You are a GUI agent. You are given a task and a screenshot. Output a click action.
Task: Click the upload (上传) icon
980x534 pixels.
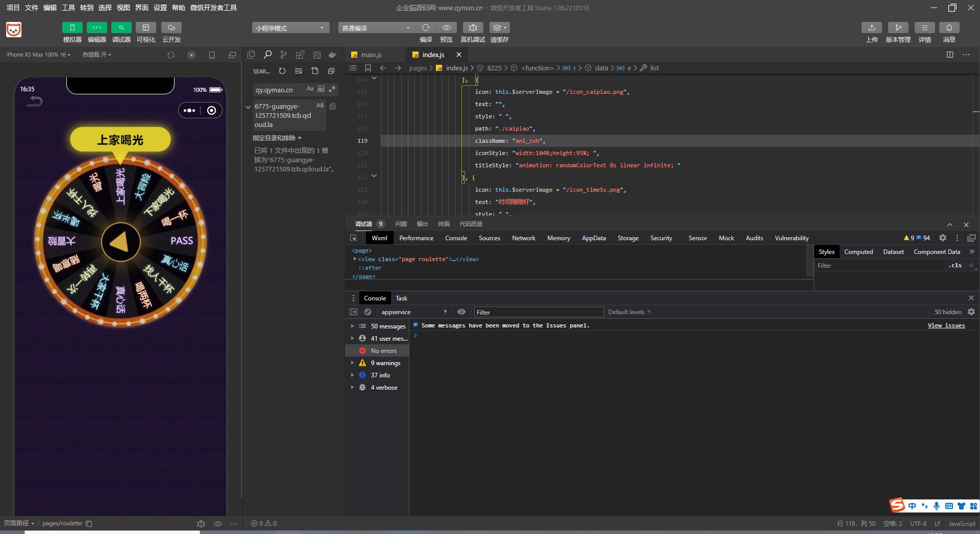pos(871,28)
